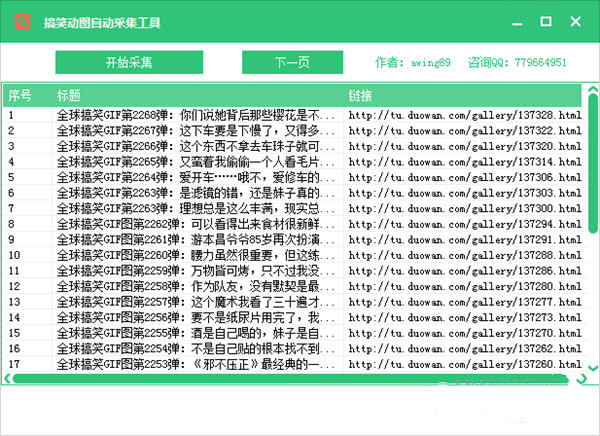Select the row titled 第2256弹
This screenshot has width=600, height=436.
click(x=293, y=317)
